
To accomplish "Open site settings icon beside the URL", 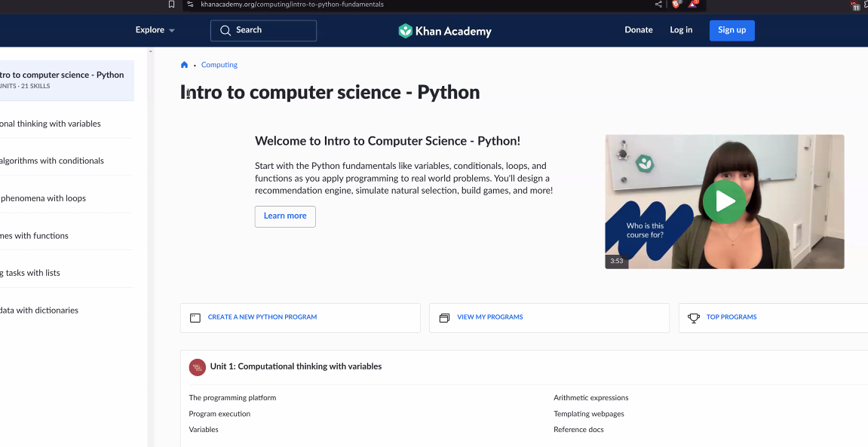I will (191, 5).
